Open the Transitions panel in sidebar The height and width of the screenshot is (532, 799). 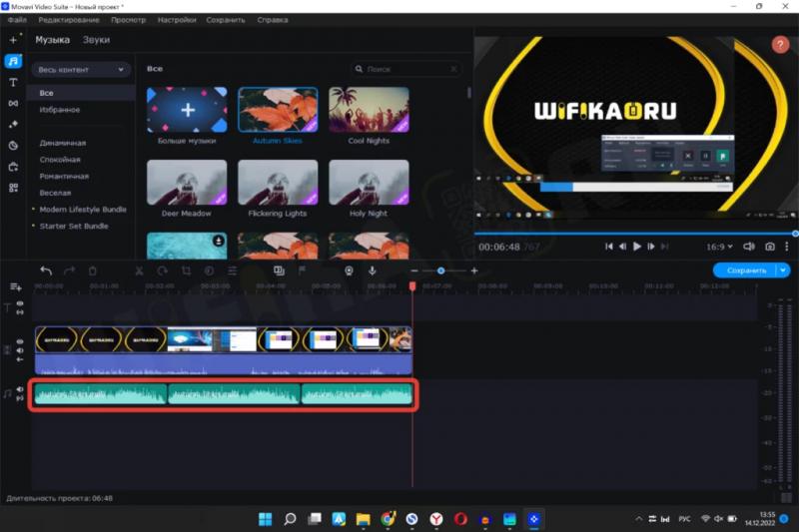pyautogui.click(x=14, y=103)
